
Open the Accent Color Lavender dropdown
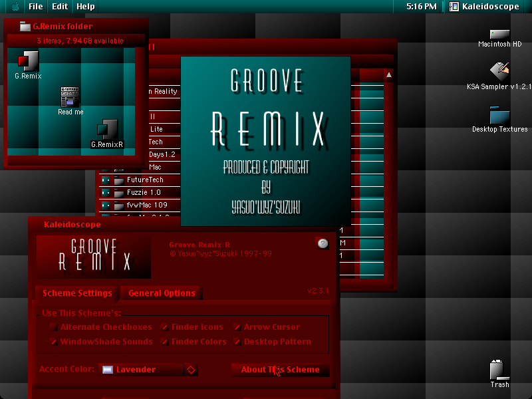pyautogui.click(x=148, y=370)
